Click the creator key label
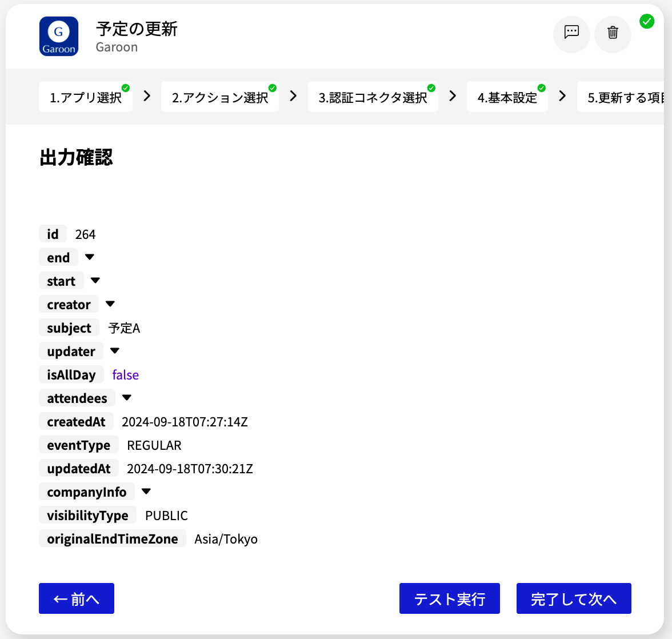This screenshot has height=639, width=672. pos(69,304)
